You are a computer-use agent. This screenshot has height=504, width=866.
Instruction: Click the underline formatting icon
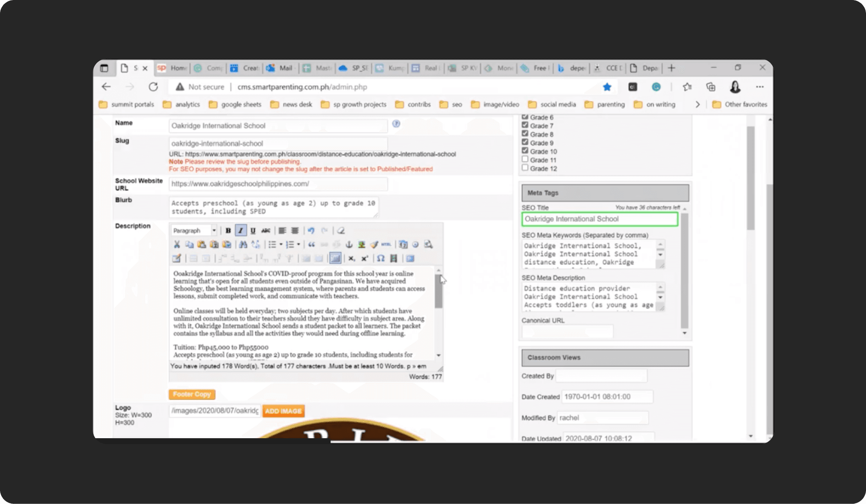253,231
